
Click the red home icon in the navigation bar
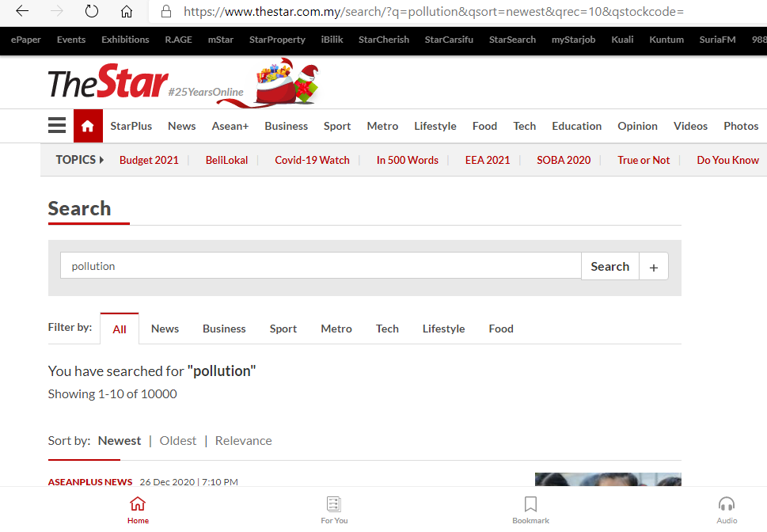pos(88,126)
